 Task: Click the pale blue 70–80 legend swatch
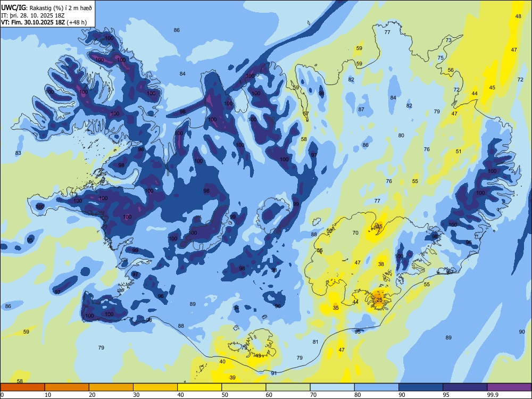[332, 387]
